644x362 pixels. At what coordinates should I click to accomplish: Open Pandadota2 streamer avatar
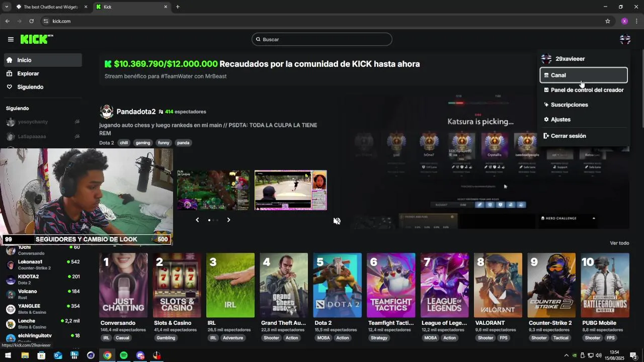106,112
